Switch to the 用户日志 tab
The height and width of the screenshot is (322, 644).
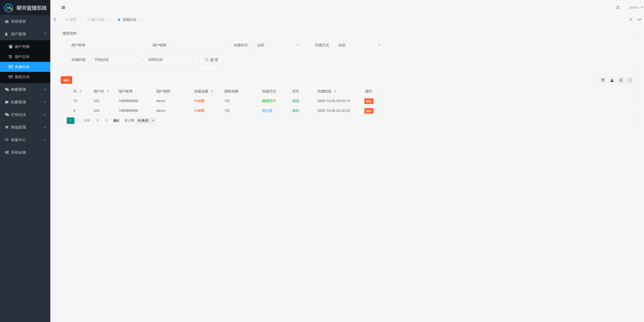(x=97, y=20)
